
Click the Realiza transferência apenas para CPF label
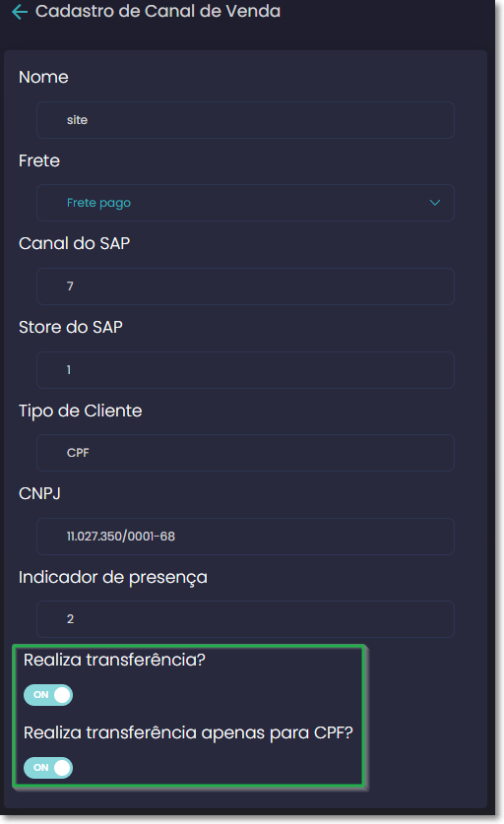(x=188, y=732)
